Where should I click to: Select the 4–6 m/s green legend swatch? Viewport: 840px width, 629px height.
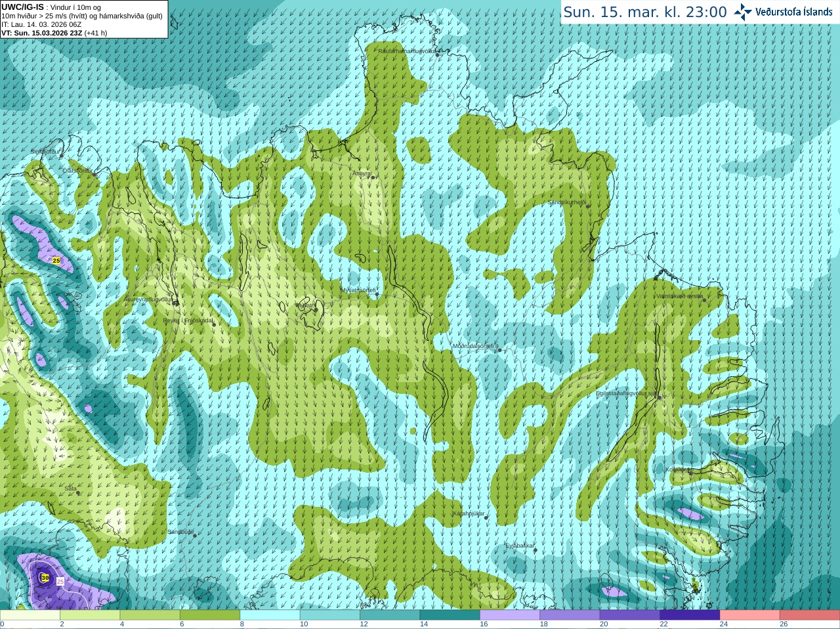pyautogui.click(x=150, y=615)
